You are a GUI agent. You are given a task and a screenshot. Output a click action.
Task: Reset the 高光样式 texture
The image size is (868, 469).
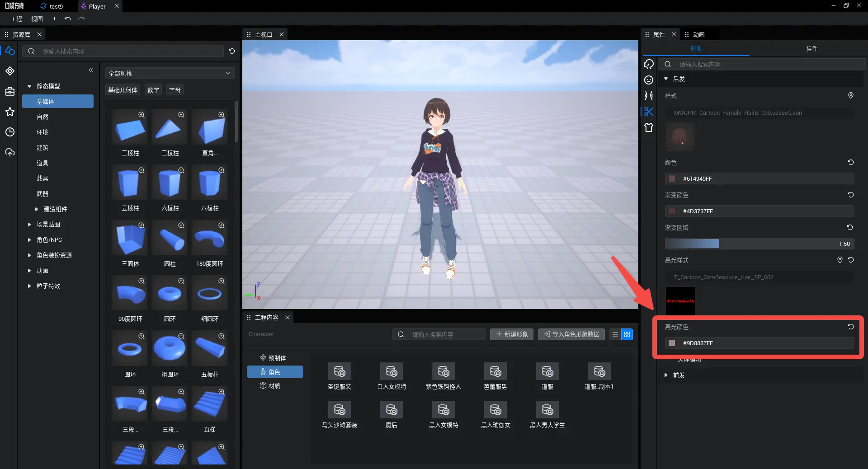pyautogui.click(x=850, y=260)
